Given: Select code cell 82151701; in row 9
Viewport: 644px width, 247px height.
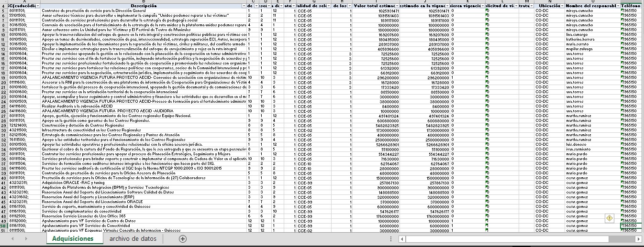Looking at the screenshot, I should (x=23, y=29).
